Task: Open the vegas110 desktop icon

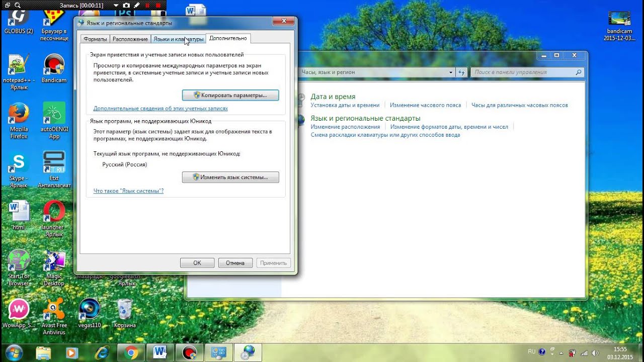Action: (90, 314)
